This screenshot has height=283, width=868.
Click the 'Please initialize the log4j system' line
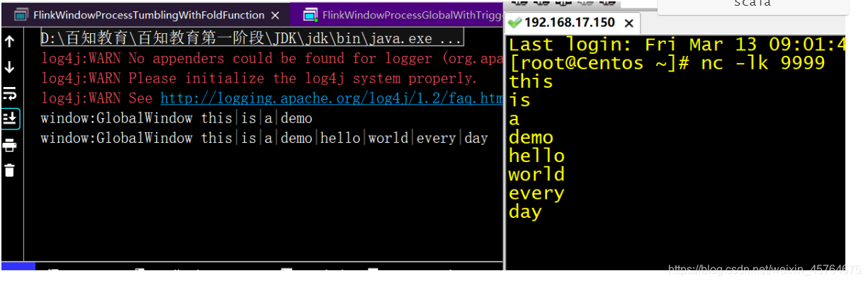tap(259, 78)
